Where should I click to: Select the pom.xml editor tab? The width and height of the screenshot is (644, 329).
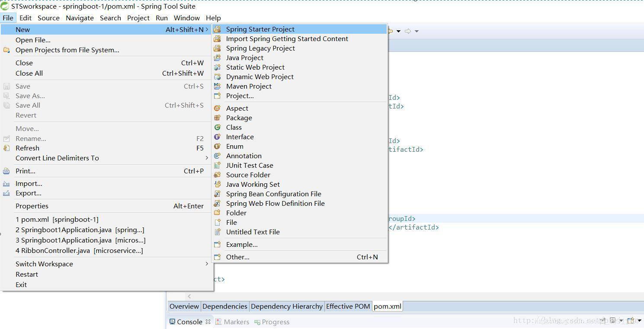click(x=388, y=307)
